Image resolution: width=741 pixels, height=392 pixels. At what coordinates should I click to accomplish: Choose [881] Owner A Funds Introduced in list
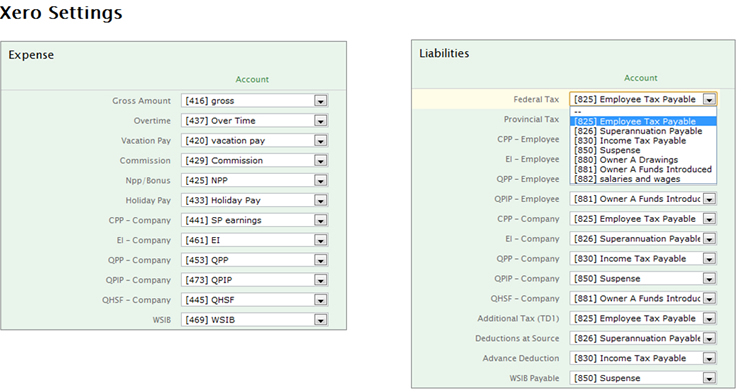(643, 169)
